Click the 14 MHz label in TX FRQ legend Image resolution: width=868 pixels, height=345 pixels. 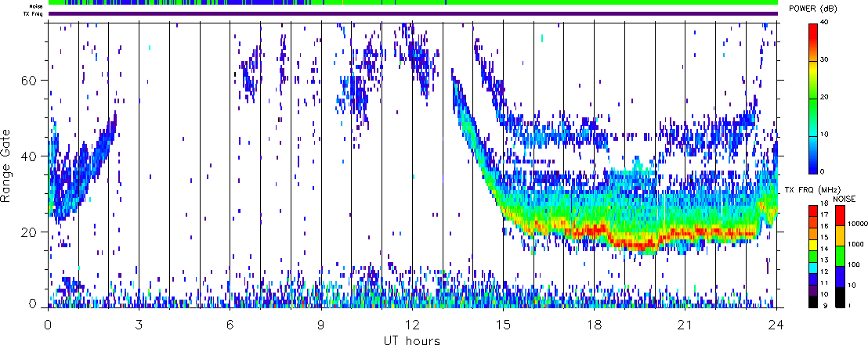coord(825,249)
